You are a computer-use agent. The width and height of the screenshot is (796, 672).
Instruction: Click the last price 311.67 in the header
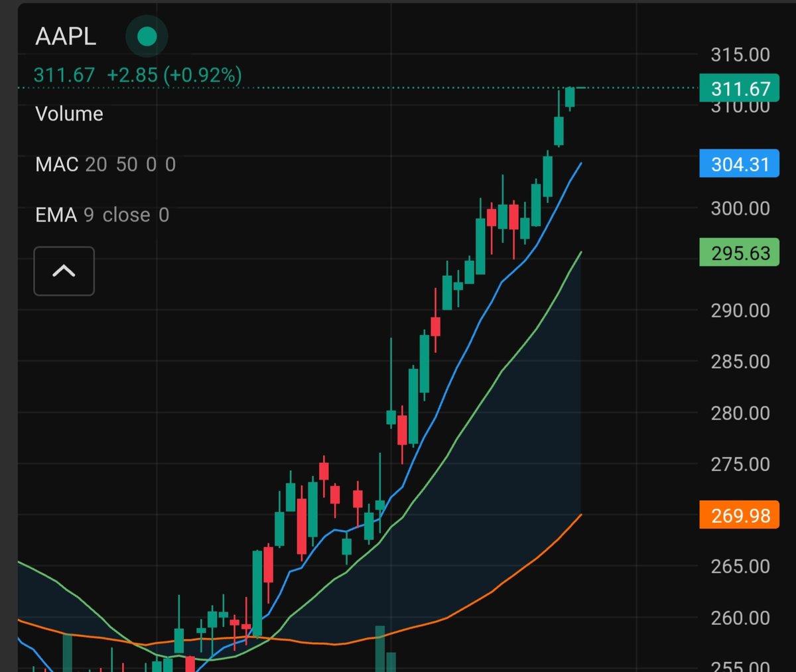click(64, 74)
